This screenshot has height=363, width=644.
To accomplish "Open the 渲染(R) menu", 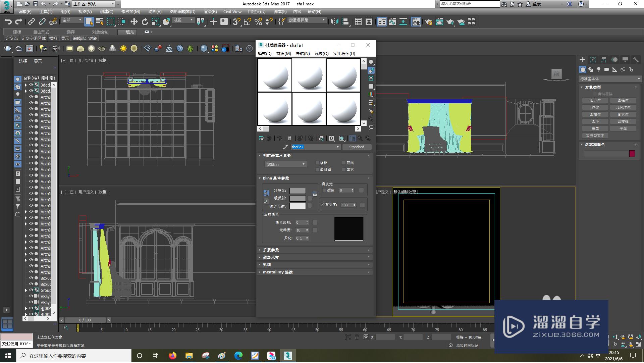I will (210, 11).
